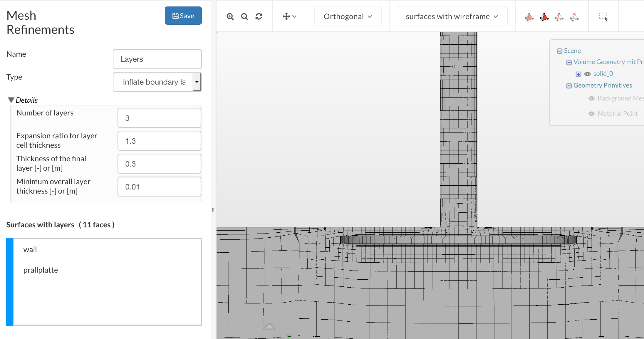Collapse the Geometry Primitives tree node
This screenshot has width=644, height=339.
pos(569,86)
